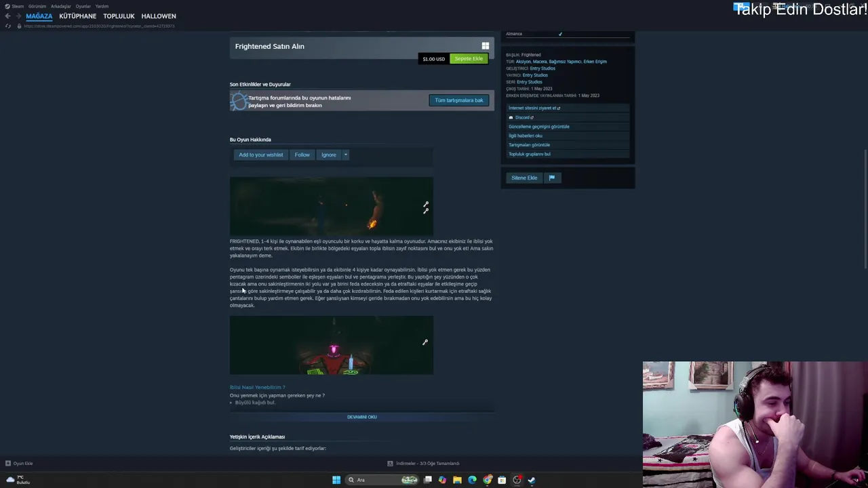Click the Oyun Ekle plus icon
868x488 pixels.
click(x=8, y=464)
